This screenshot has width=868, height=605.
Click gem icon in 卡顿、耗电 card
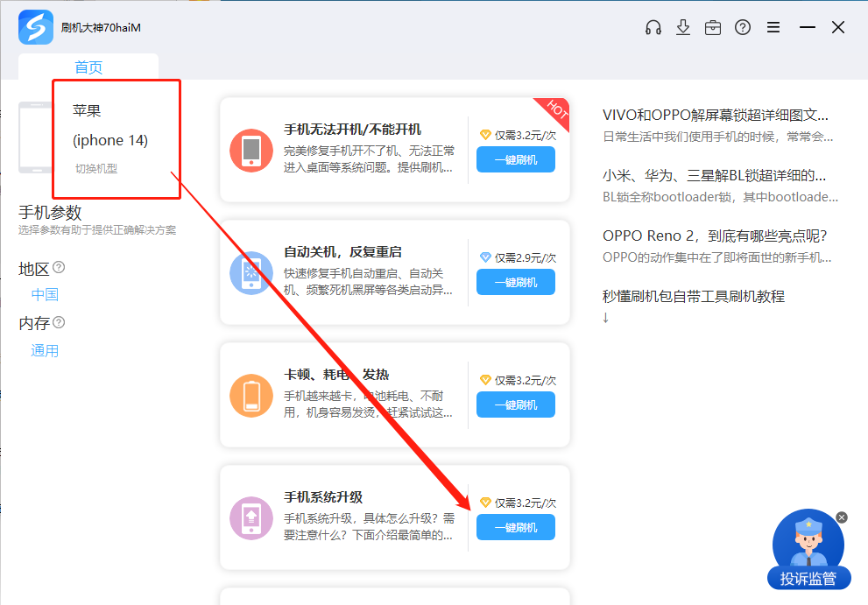click(x=485, y=380)
